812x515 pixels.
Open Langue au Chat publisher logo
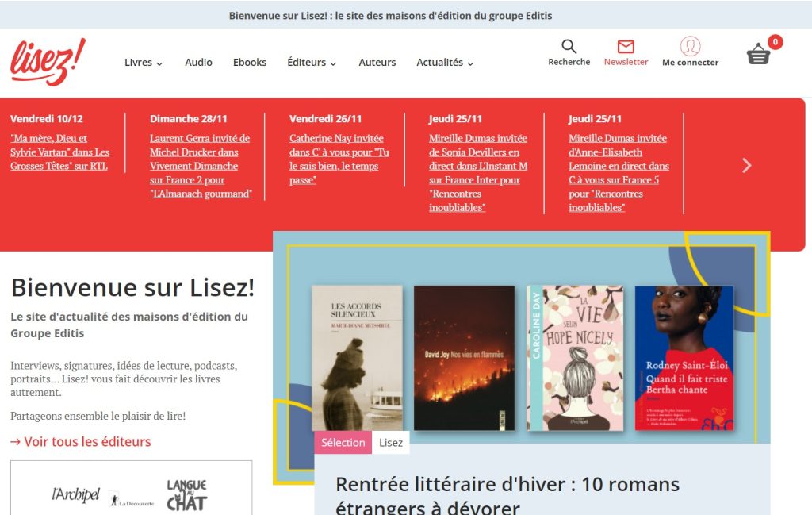coord(186,495)
